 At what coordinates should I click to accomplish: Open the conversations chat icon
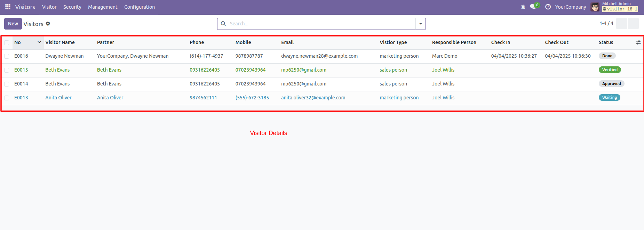click(x=533, y=7)
